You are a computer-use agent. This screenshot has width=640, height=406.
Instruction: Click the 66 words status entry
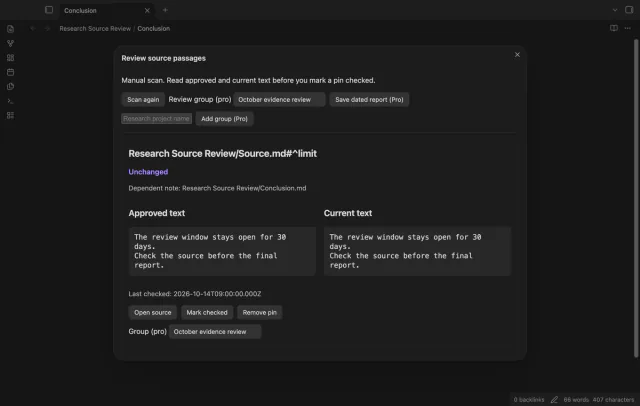pyautogui.click(x=576, y=399)
